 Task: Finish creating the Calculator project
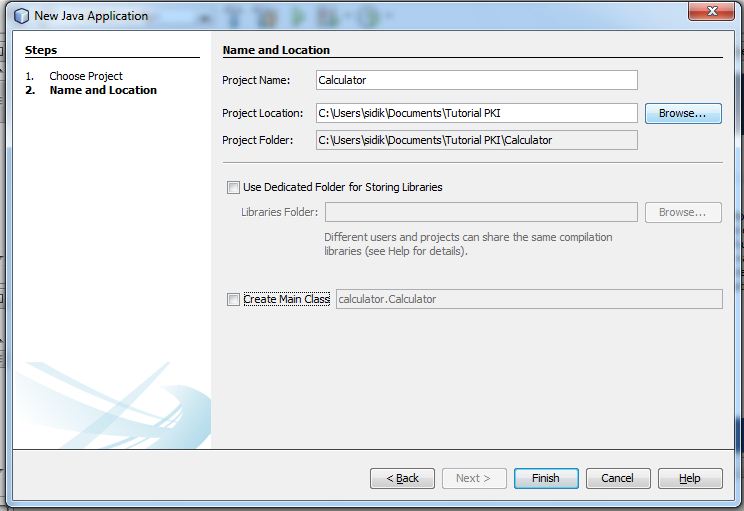[x=546, y=478]
